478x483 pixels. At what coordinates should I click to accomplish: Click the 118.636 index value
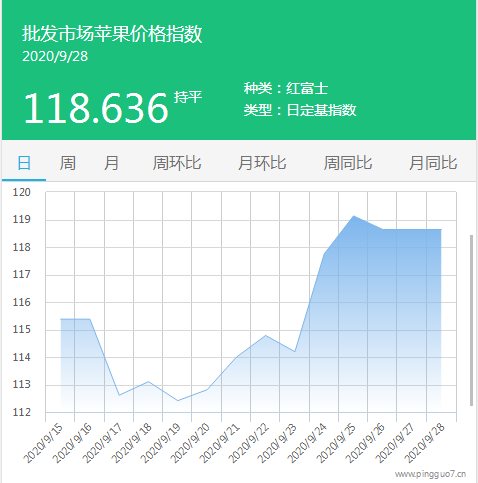coord(96,108)
